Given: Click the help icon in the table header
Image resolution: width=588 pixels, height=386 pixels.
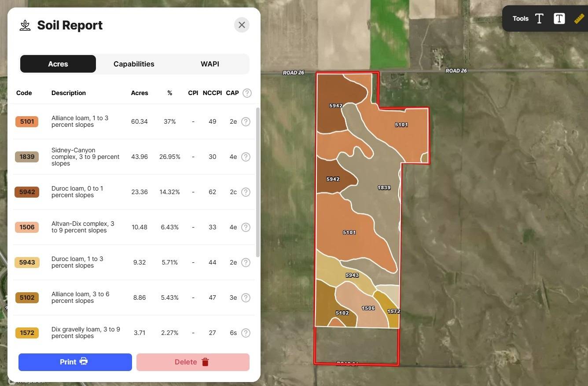Looking at the screenshot, I should [x=247, y=93].
